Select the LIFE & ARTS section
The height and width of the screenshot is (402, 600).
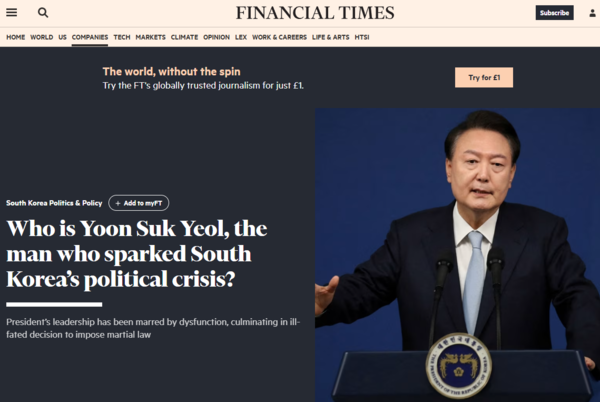click(x=331, y=37)
